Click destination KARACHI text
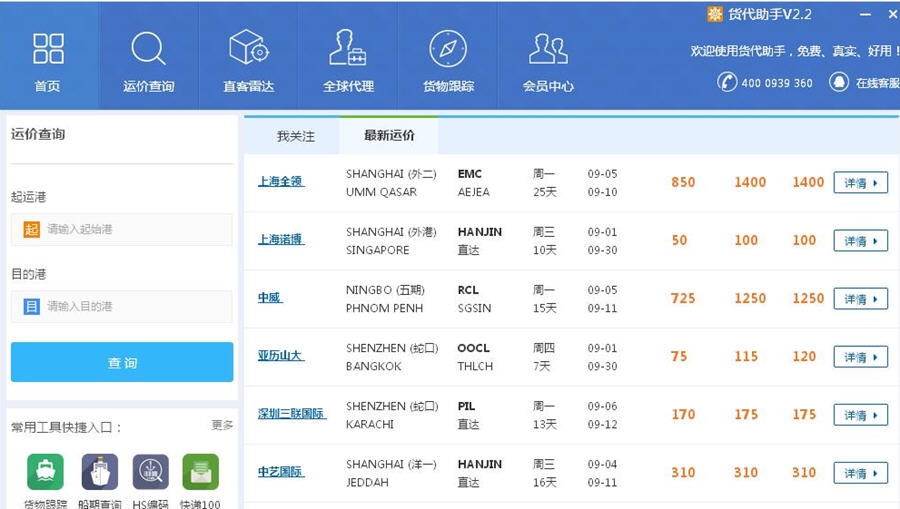900x509 pixels. point(370,424)
